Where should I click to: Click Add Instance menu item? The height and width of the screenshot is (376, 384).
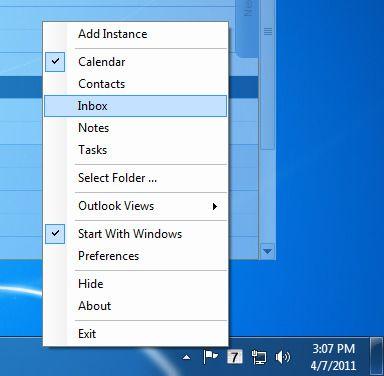tap(136, 34)
